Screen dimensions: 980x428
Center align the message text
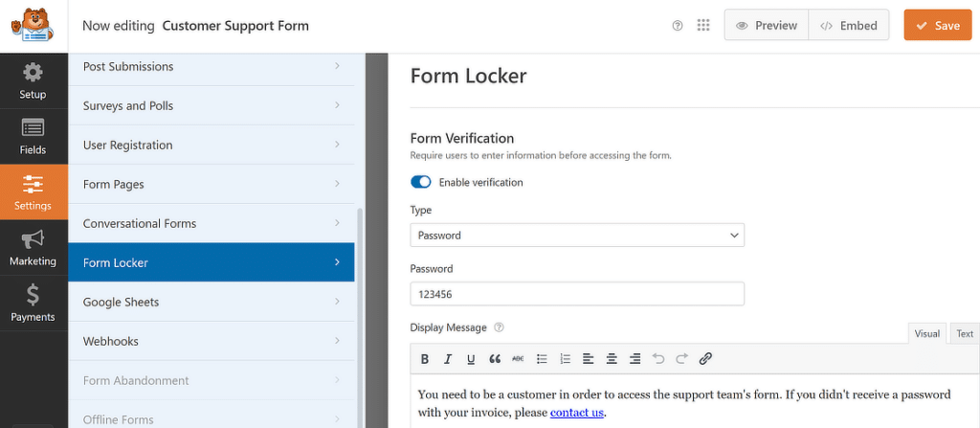(x=612, y=359)
